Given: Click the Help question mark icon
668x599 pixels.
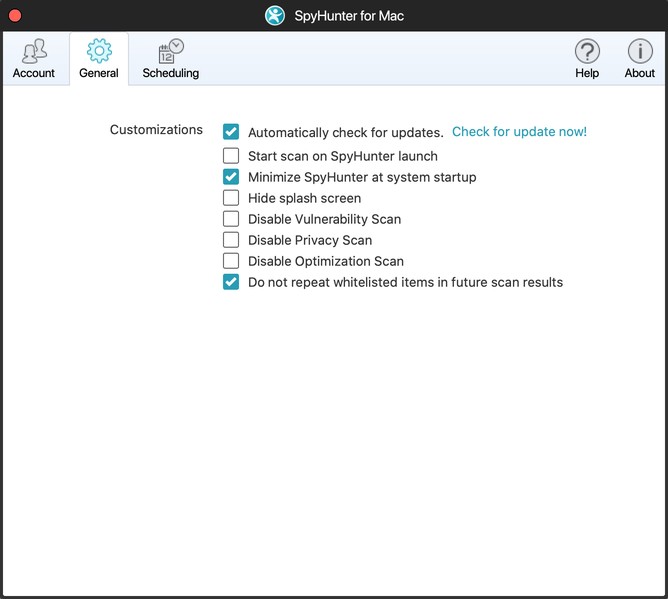Looking at the screenshot, I should coord(587,51).
